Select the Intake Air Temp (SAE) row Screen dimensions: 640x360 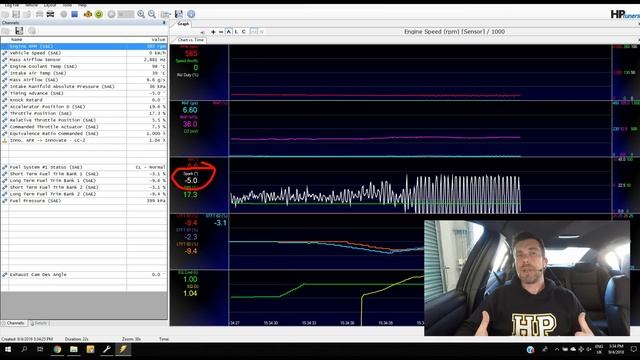pyautogui.click(x=84, y=73)
